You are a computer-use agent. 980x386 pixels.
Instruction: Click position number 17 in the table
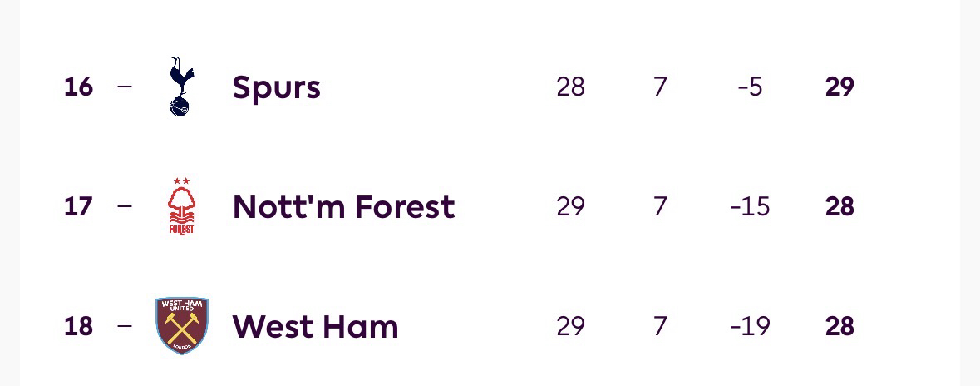point(78,206)
